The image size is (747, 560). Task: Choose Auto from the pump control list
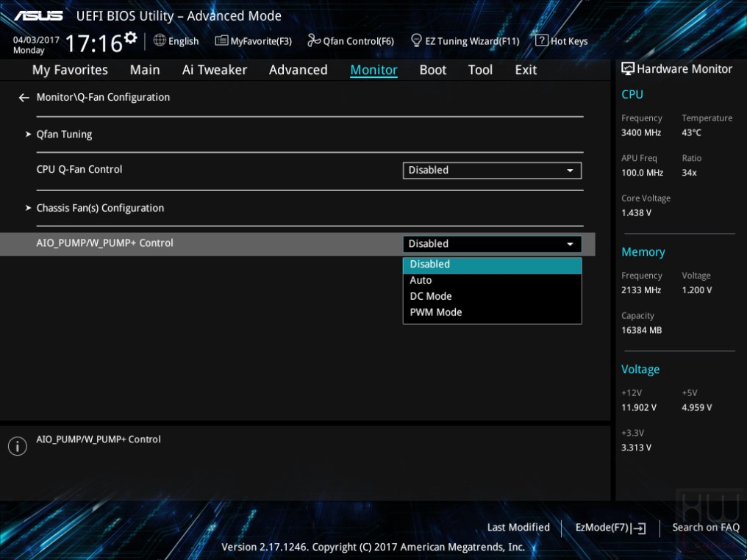492,281
